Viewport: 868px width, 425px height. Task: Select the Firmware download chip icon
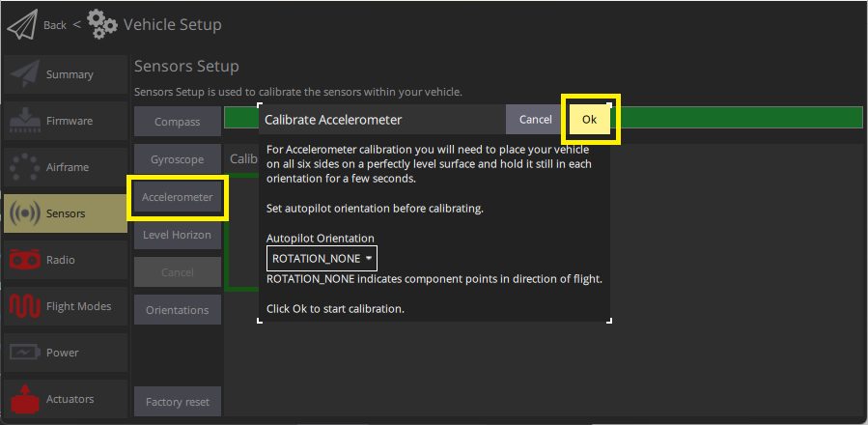tap(24, 121)
